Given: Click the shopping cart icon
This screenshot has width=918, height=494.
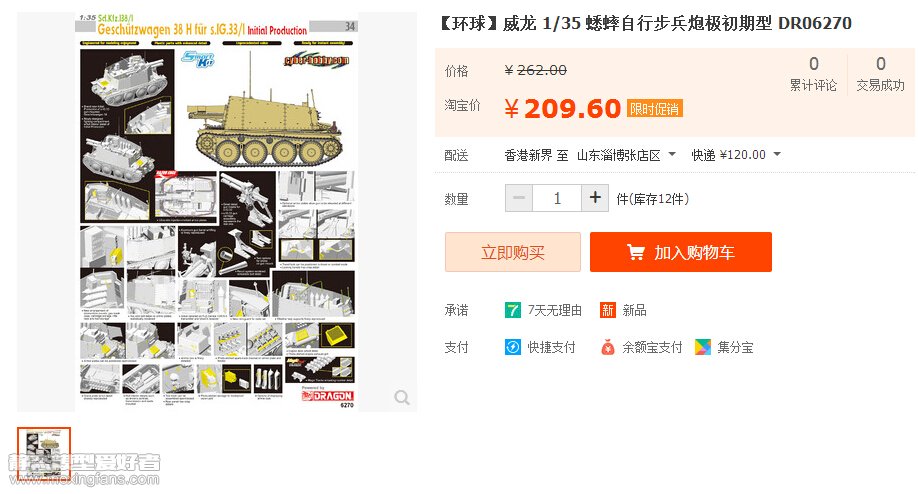Looking at the screenshot, I should (x=635, y=252).
